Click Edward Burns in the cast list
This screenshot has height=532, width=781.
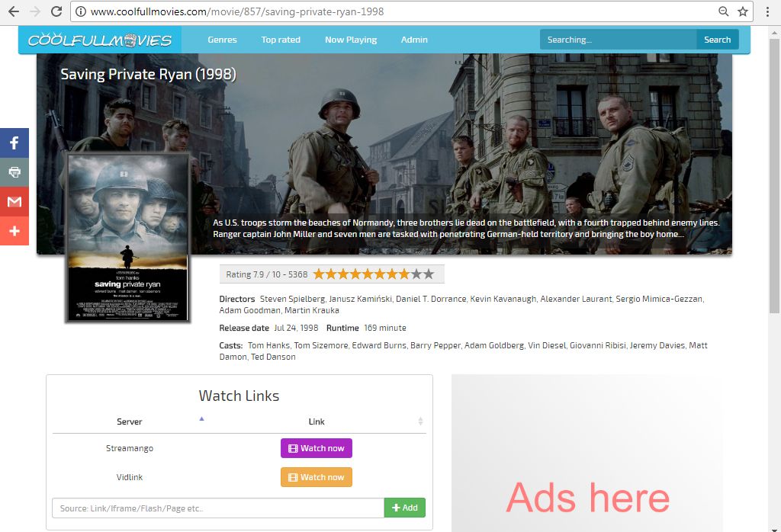point(379,345)
